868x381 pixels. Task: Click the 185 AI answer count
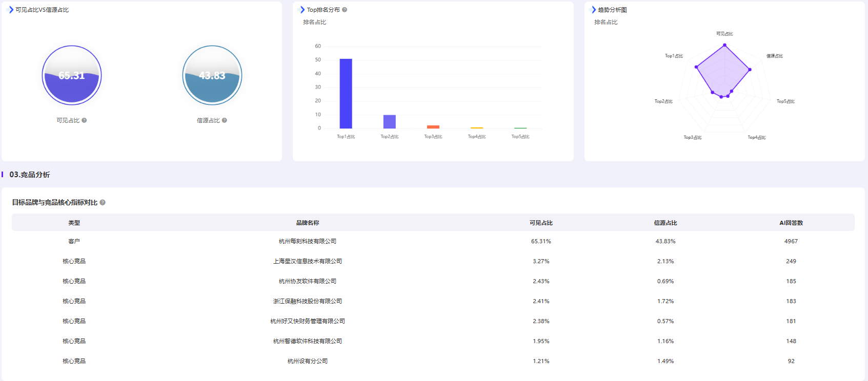tap(791, 281)
